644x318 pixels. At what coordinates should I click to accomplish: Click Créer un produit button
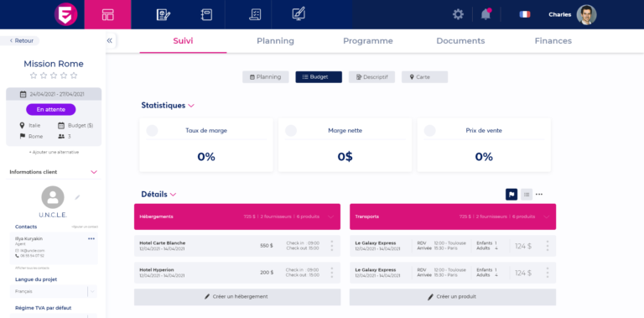[x=453, y=297]
